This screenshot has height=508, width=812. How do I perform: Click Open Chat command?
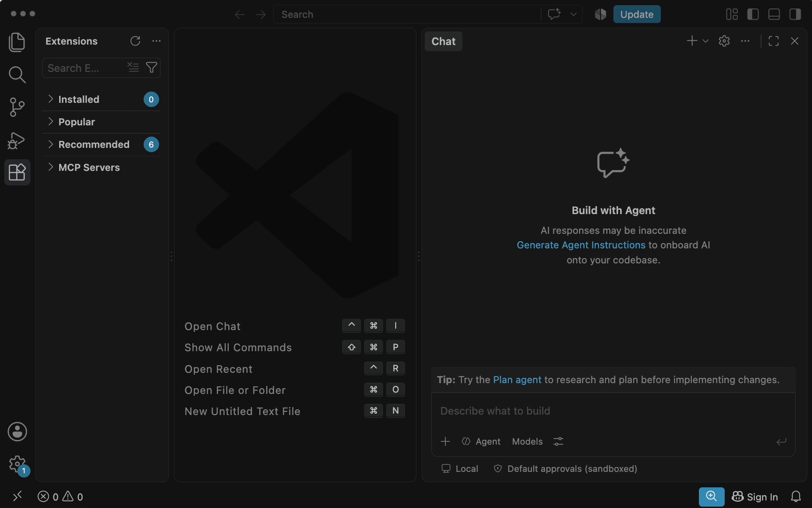213,326
